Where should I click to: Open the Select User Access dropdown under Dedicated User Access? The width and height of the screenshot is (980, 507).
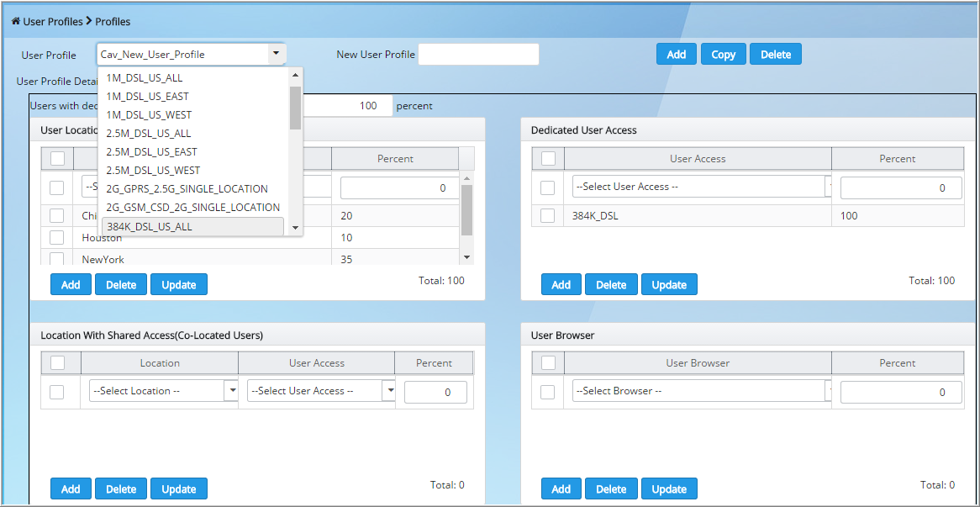click(x=701, y=187)
